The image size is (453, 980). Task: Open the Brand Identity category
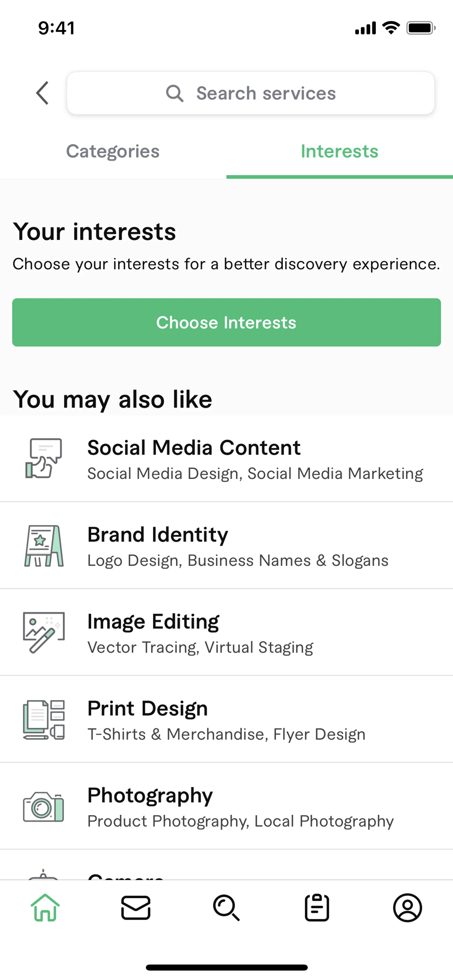coord(238,546)
